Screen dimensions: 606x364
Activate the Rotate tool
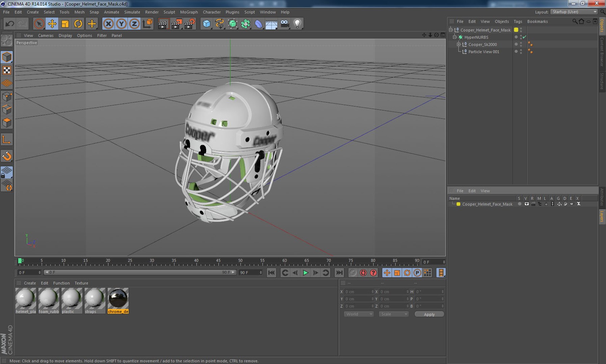click(78, 24)
